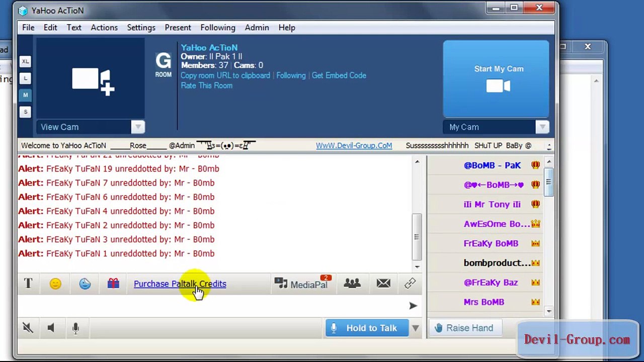The image size is (644, 362).
Task: Open the Admin menu
Action: (257, 28)
